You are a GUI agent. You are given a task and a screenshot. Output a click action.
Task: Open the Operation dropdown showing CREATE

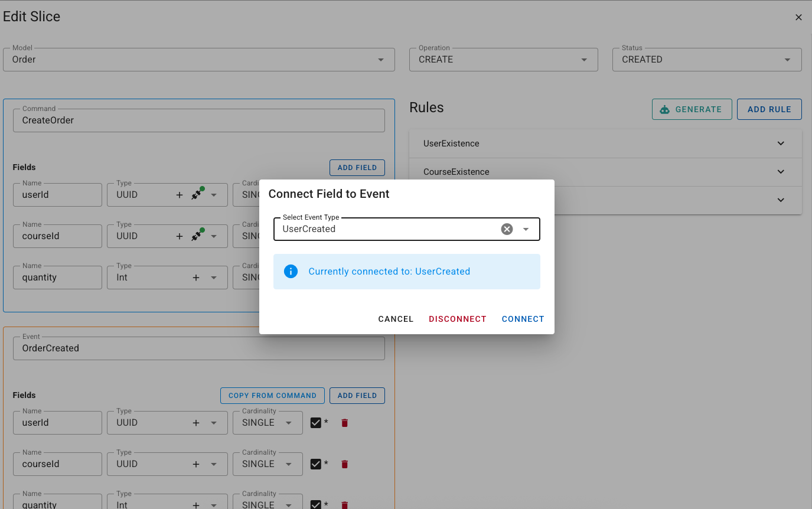[583, 59]
